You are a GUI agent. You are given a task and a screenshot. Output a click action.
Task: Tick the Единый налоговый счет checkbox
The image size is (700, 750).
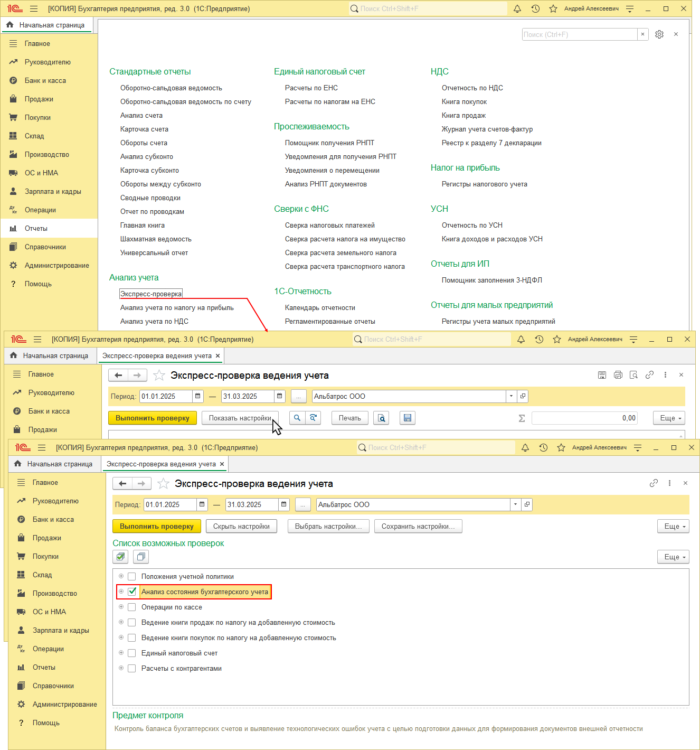point(132,653)
